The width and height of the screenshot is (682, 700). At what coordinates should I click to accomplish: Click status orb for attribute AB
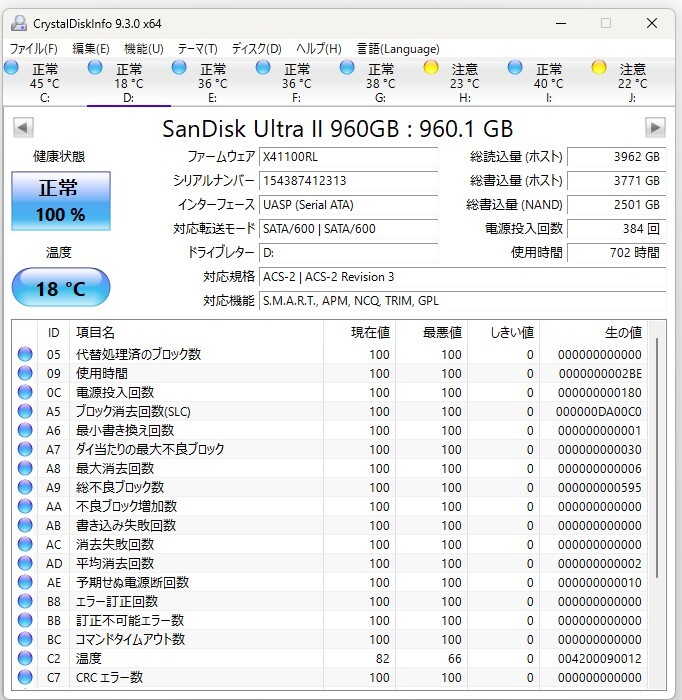pos(25,525)
